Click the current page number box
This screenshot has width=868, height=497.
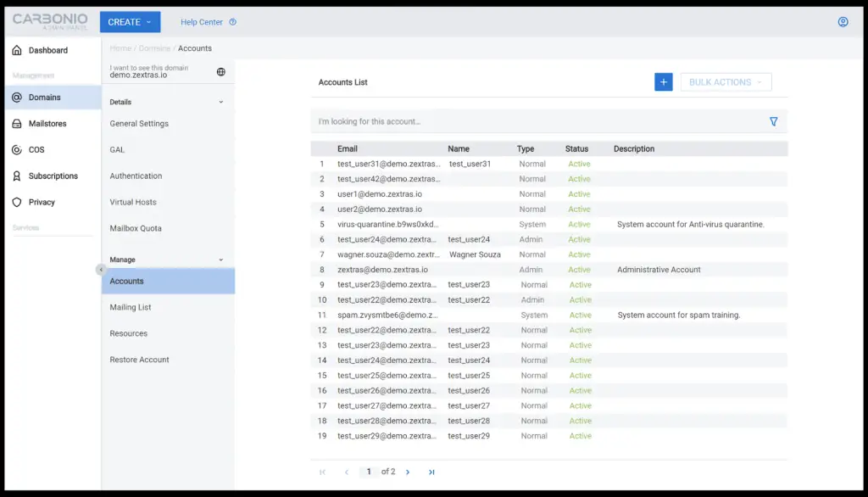point(369,472)
